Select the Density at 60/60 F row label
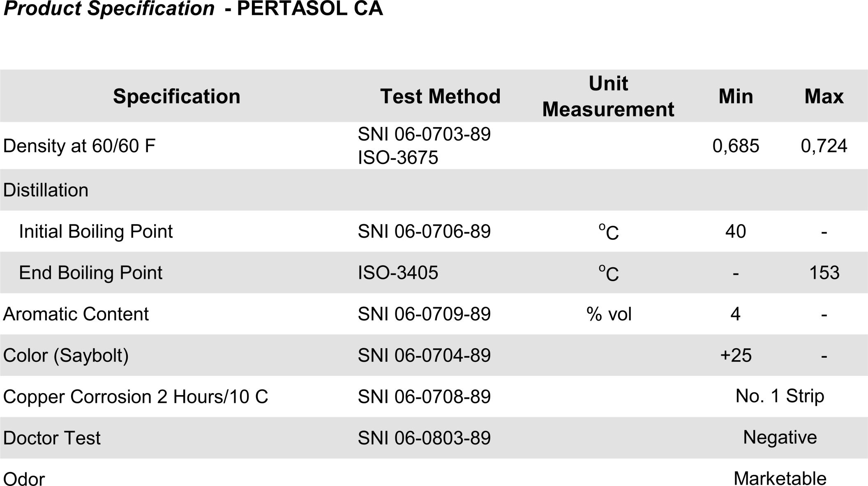The height and width of the screenshot is (486, 868). (79, 146)
